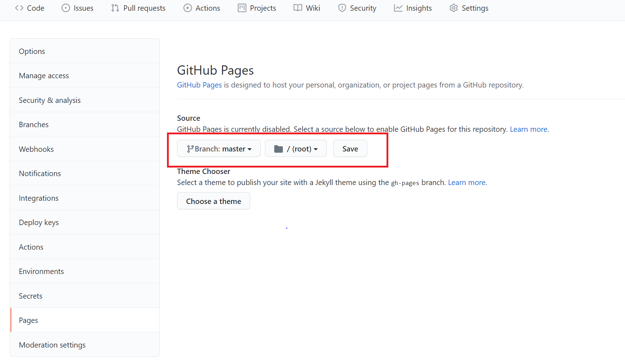Open Webhooks settings in sidebar
Screen dimensions: 625x364
tap(85, 149)
